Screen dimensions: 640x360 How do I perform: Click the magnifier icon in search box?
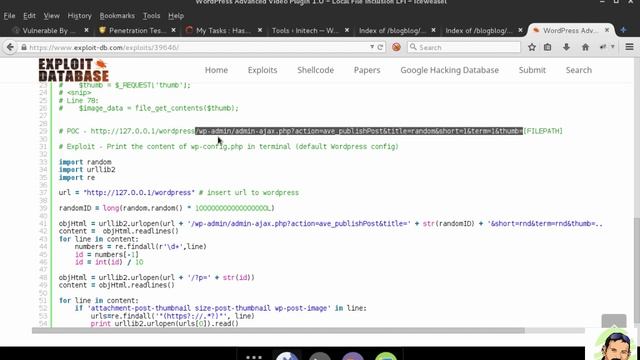413,47
